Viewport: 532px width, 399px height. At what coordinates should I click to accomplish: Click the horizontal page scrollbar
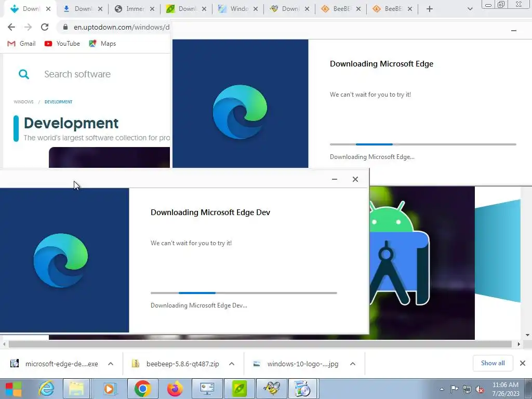tap(260, 344)
